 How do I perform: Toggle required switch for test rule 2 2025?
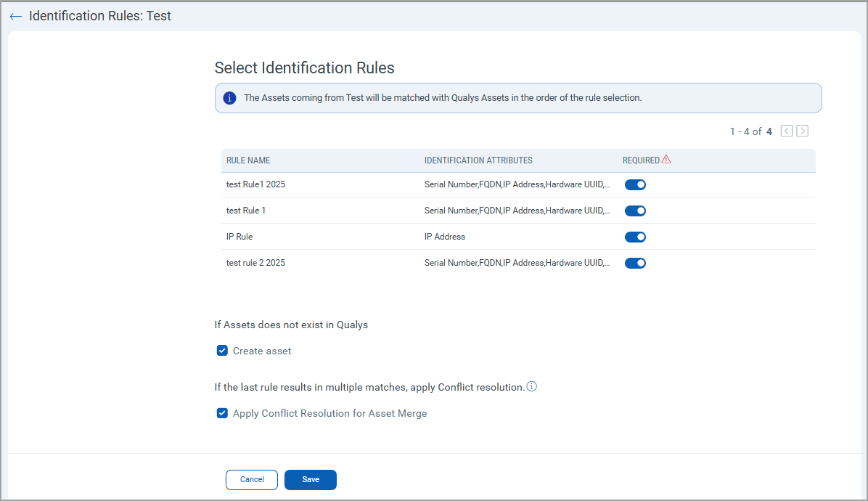635,263
